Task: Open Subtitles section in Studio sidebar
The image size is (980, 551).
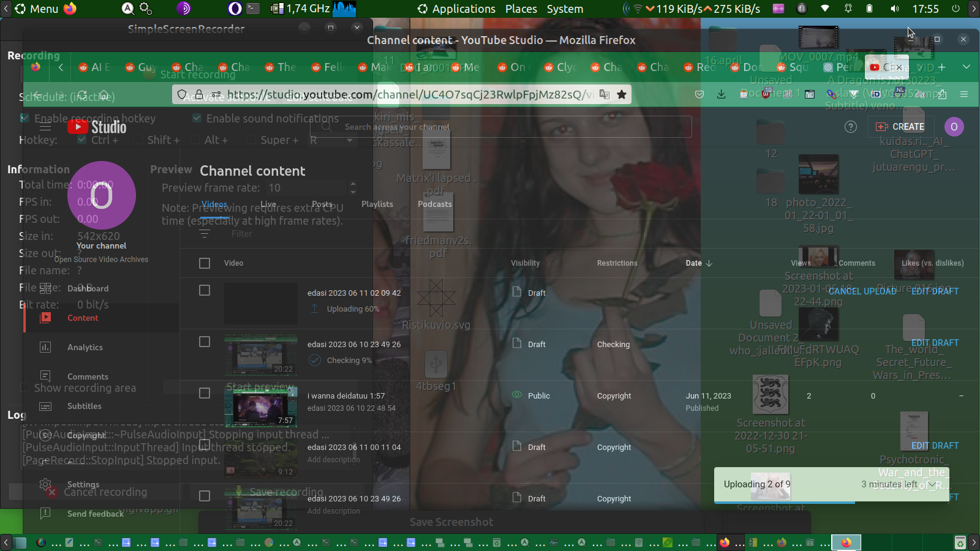Action: click(85, 406)
